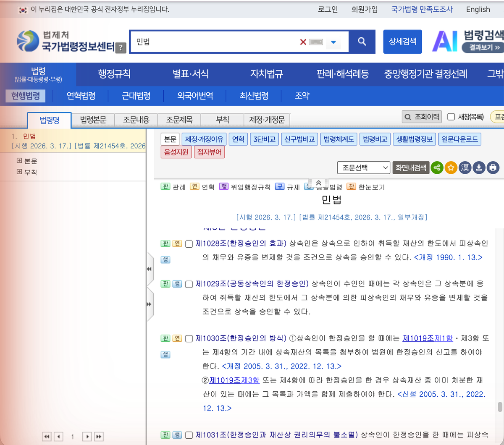The height and width of the screenshot is (445, 504).
Task: Clear the search box with the red X
Action: [x=303, y=42]
